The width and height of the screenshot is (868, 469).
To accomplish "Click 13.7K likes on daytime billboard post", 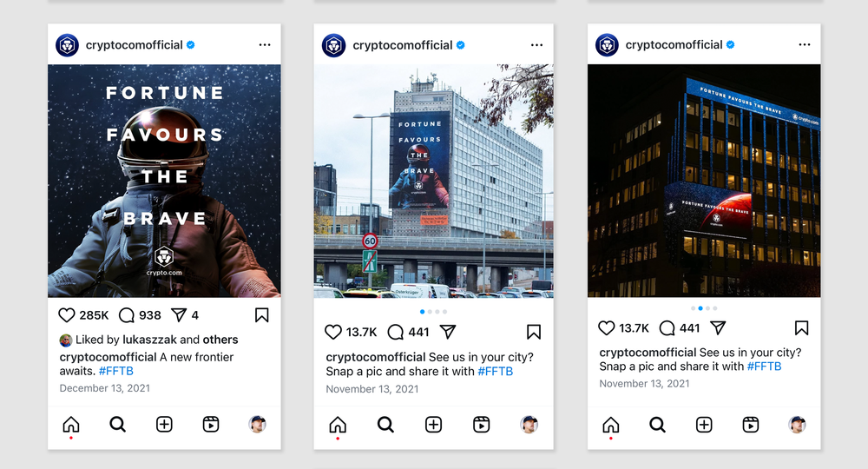I will click(x=361, y=333).
